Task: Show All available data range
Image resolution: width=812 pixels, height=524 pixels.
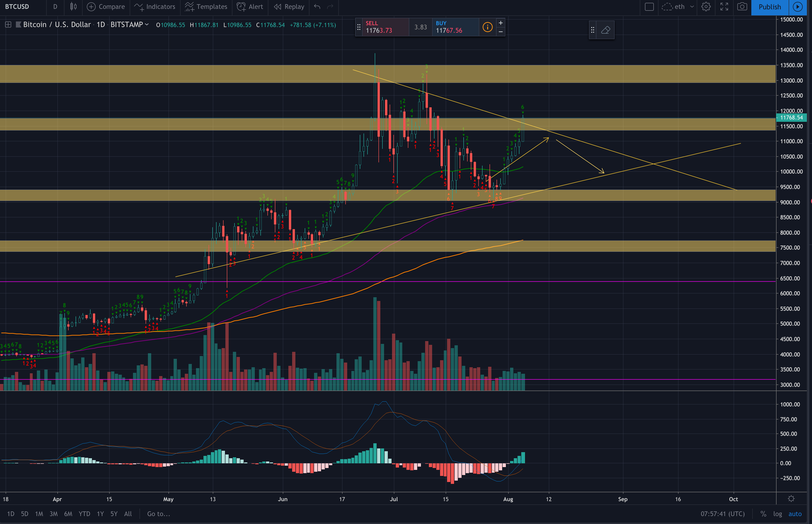Action: (128, 514)
